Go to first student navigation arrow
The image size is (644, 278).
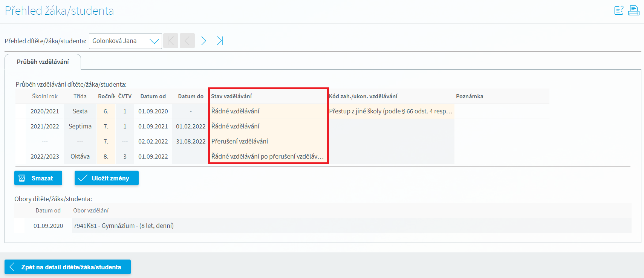[171, 41]
